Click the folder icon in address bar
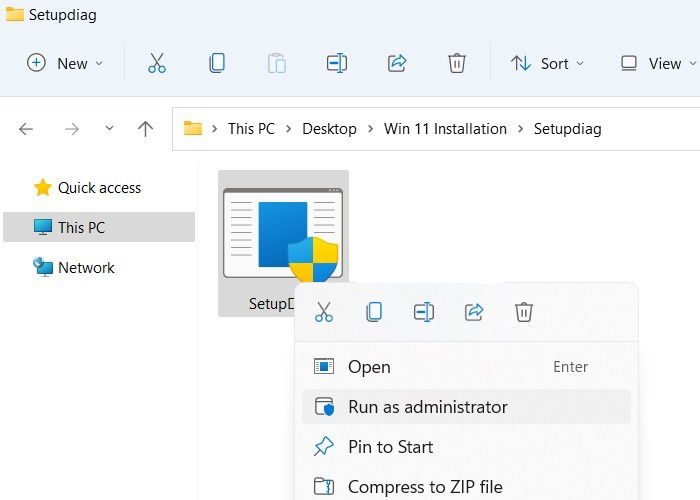 (x=193, y=129)
